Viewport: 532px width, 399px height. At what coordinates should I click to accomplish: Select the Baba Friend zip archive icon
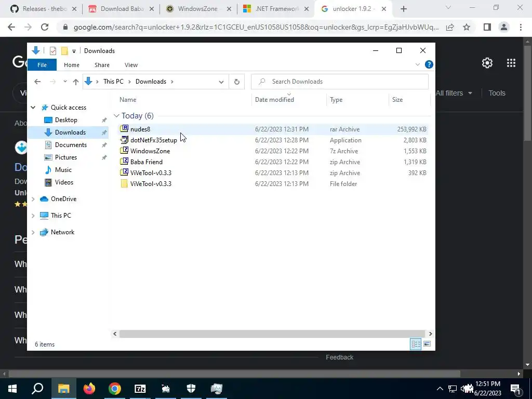(124, 162)
